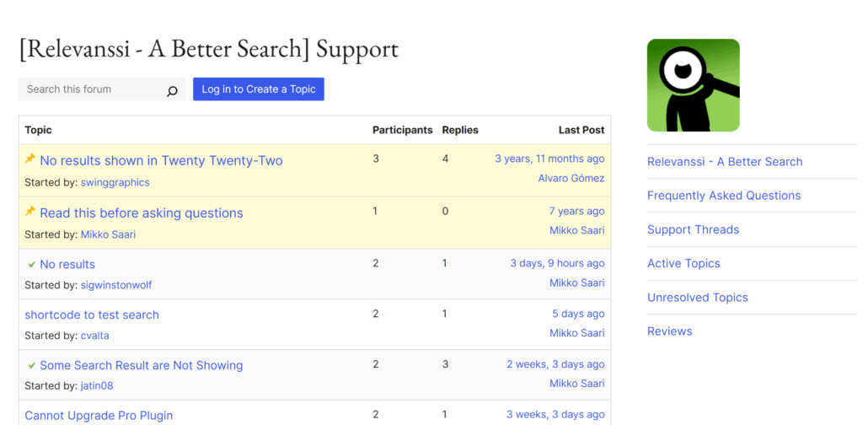
Task: Go to last post 3 years, 11 months ago
Action: click(x=549, y=159)
